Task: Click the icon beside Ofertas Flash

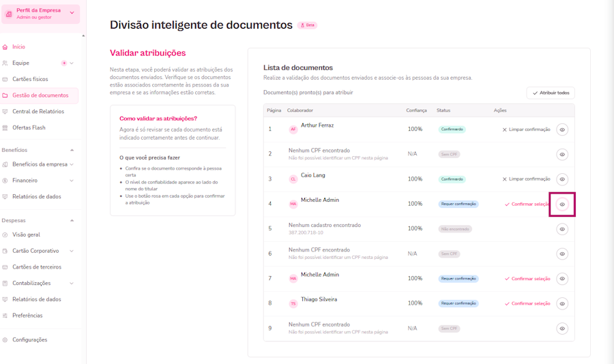Action: (x=5, y=127)
